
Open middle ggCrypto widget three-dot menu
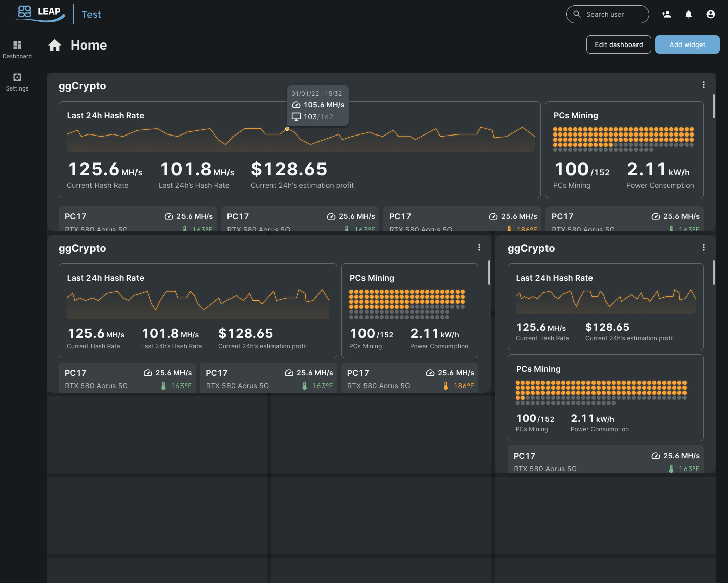479,248
